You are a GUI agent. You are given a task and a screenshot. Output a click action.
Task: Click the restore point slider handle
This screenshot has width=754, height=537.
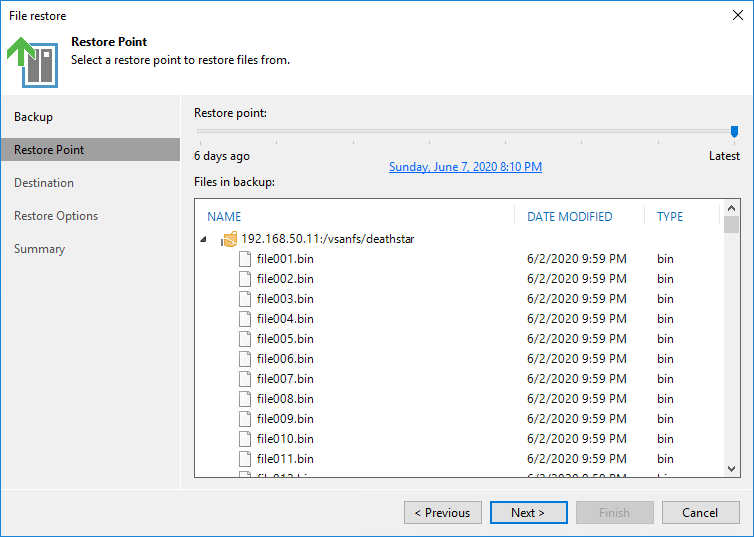pos(734,131)
